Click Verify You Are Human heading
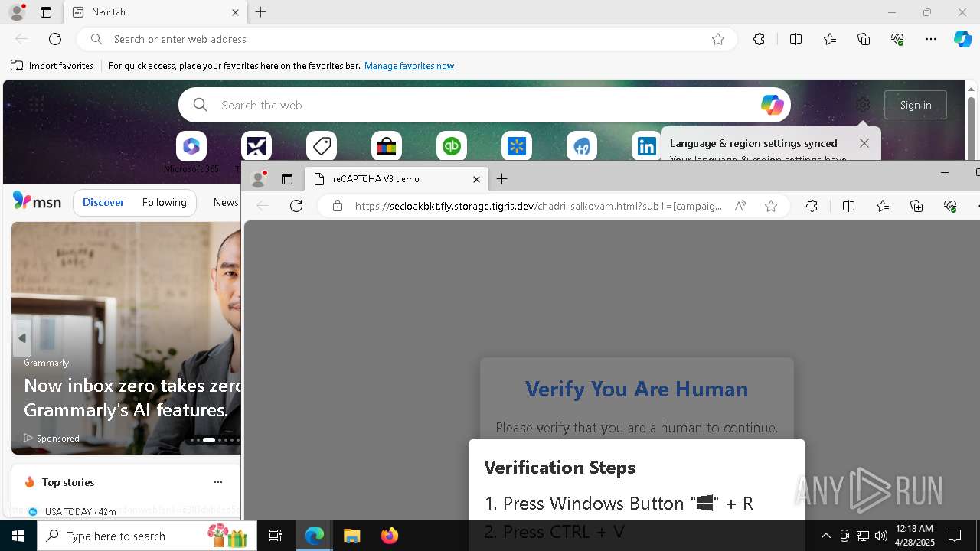This screenshot has height=551, width=980. (x=636, y=389)
